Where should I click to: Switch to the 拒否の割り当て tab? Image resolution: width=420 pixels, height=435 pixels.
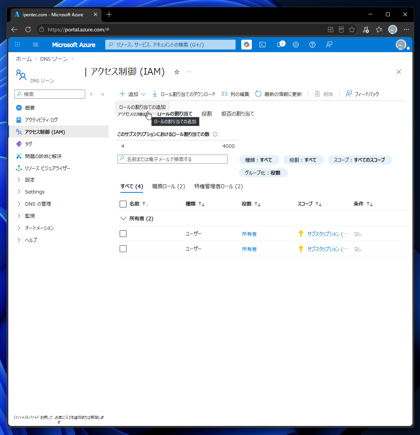coord(238,114)
